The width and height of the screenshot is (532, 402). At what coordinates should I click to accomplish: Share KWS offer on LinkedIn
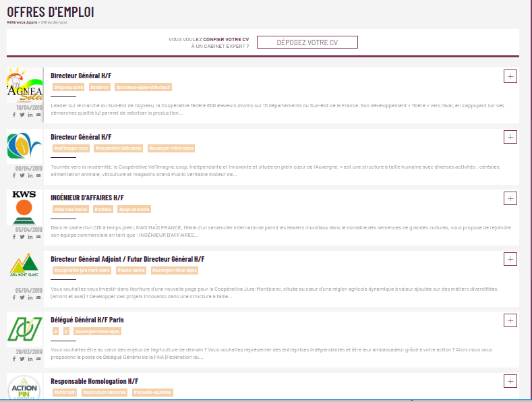[30, 237]
